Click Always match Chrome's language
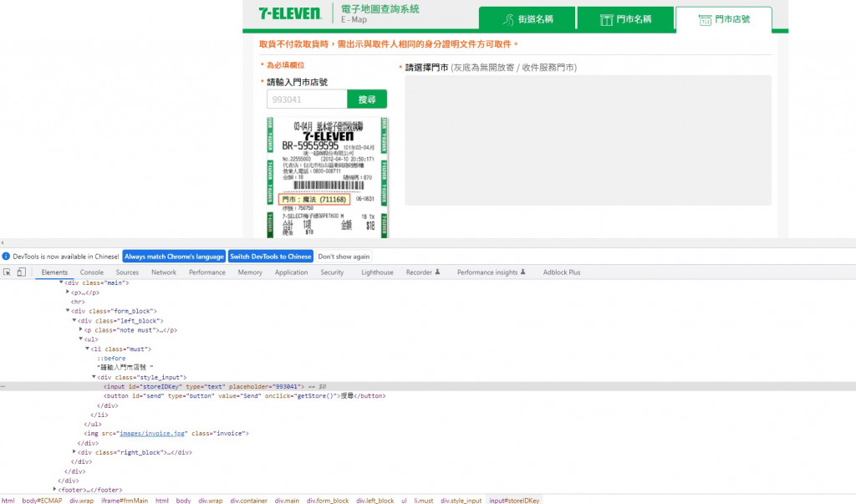This screenshot has width=856, height=504. click(x=174, y=256)
